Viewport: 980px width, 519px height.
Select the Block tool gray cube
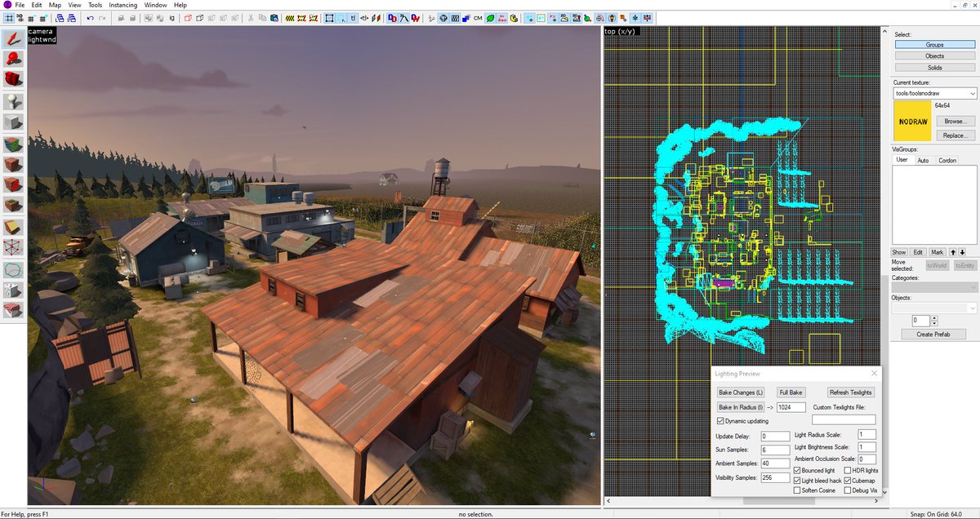13,122
